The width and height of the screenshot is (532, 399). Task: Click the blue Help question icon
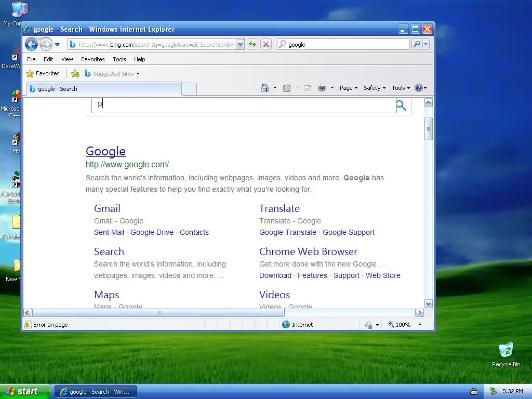pos(419,88)
